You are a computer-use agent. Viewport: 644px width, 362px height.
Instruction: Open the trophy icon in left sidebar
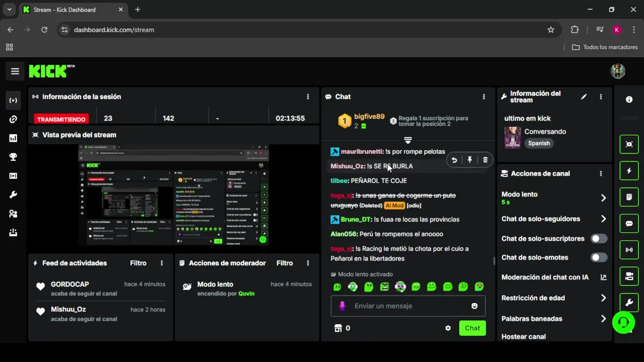13,157
